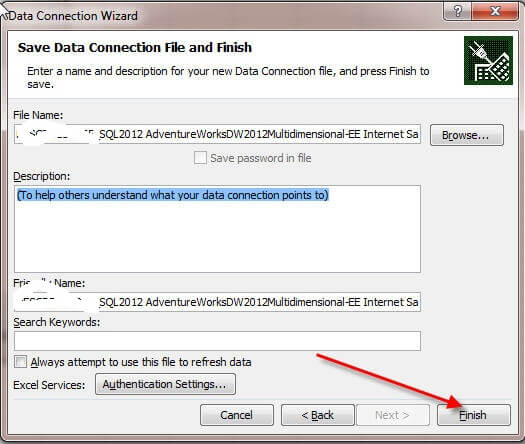Open help with the question mark button
Viewport: 525px width, 444px height.
(457, 11)
